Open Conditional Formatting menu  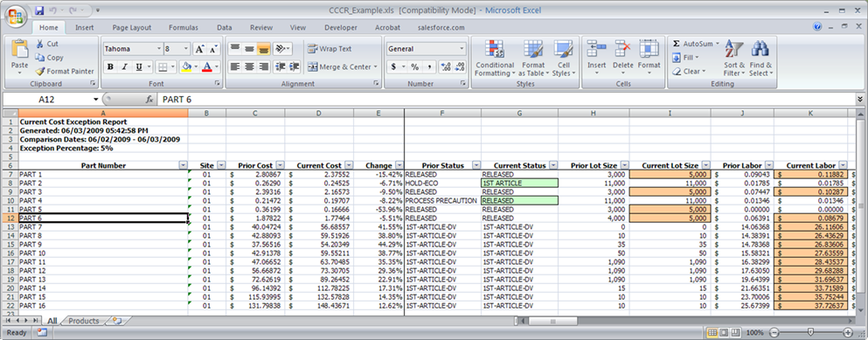pos(495,59)
